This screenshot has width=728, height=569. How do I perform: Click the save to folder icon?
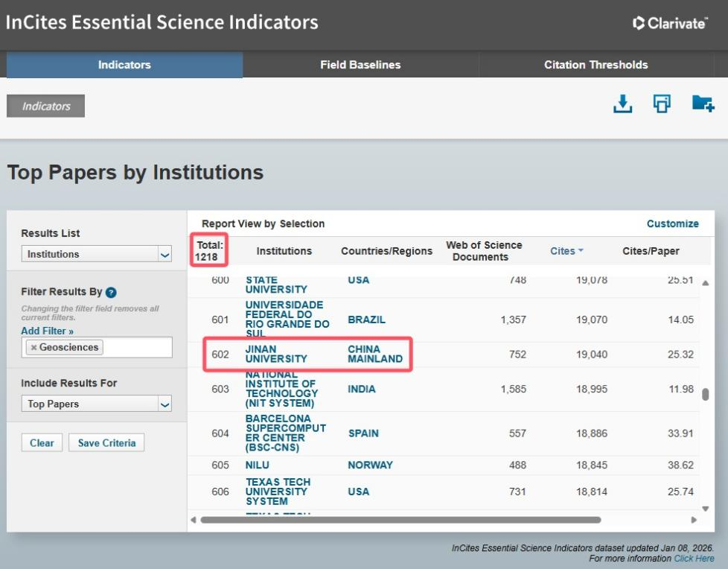pyautogui.click(x=703, y=104)
